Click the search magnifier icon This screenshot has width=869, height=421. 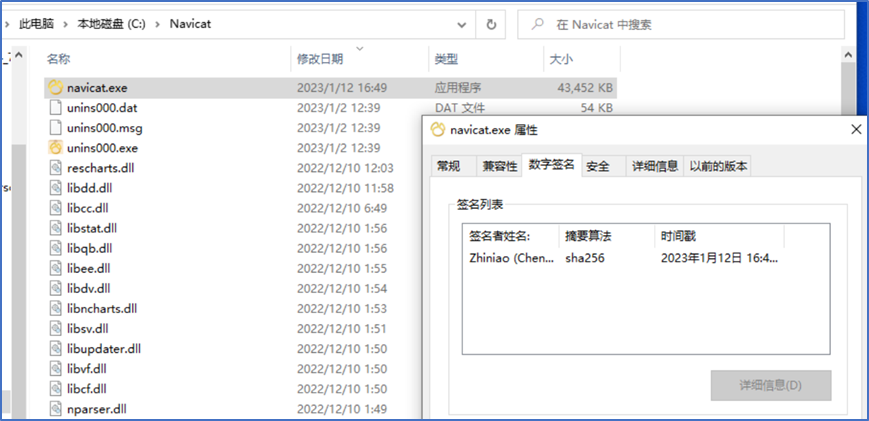(536, 24)
